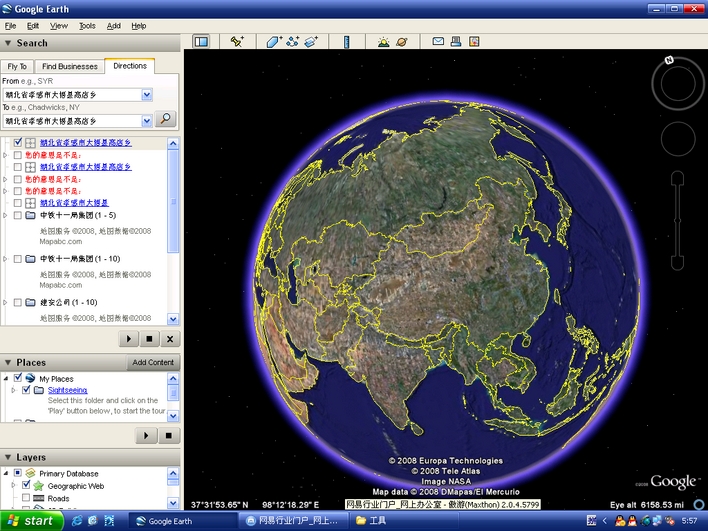The height and width of the screenshot is (531, 708).
Task: Expand the 建安公司 (1 - 10) folder
Action: coord(5,302)
